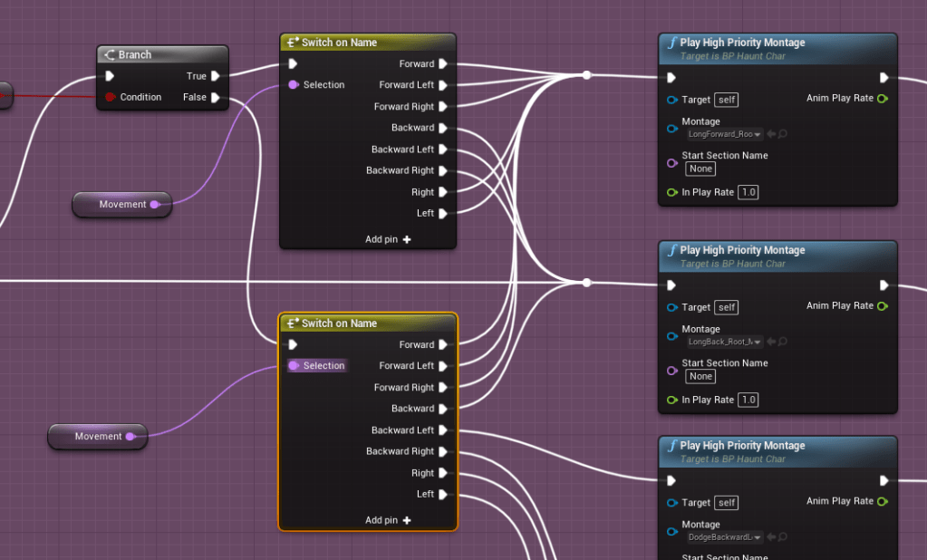
Task: Click the Forward output pin on upper Switch node
Action: click(443, 64)
